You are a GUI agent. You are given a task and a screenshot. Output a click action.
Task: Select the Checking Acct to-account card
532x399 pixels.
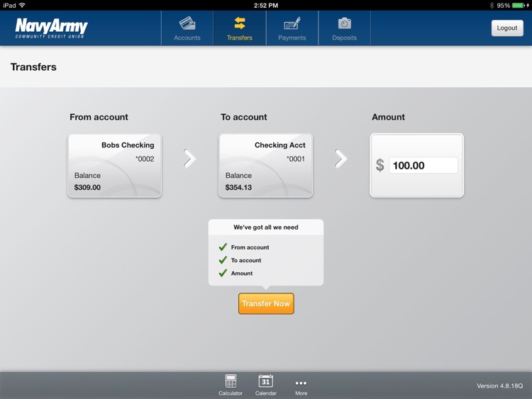click(x=266, y=165)
